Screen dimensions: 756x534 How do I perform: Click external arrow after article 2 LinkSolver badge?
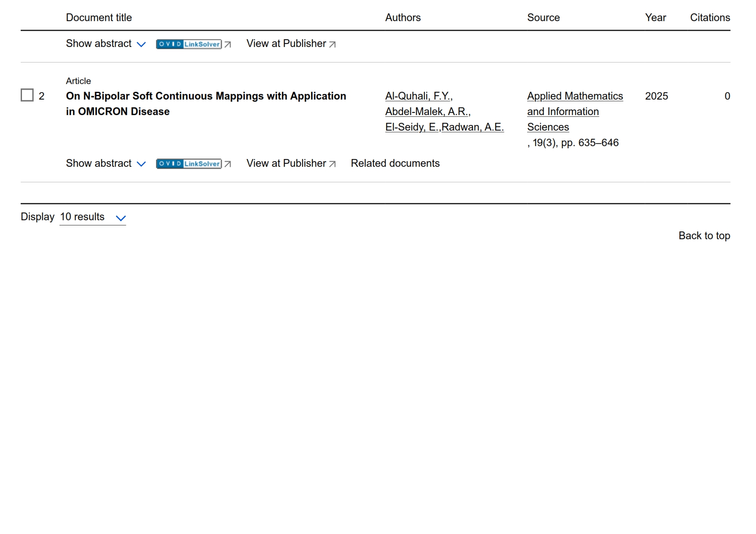tap(228, 164)
